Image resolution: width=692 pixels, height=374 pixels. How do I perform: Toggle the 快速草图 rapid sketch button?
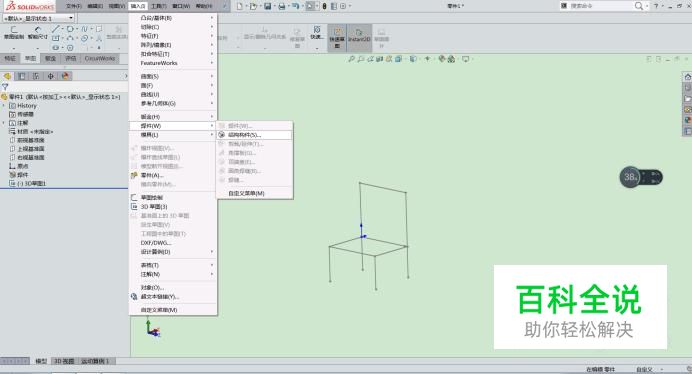click(337, 37)
